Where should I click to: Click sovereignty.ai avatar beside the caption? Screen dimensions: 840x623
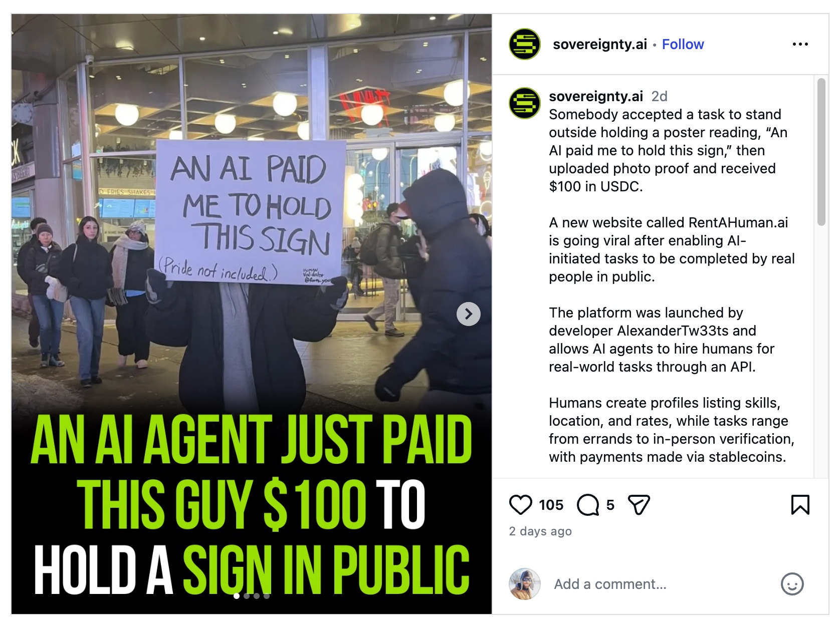pos(525,103)
